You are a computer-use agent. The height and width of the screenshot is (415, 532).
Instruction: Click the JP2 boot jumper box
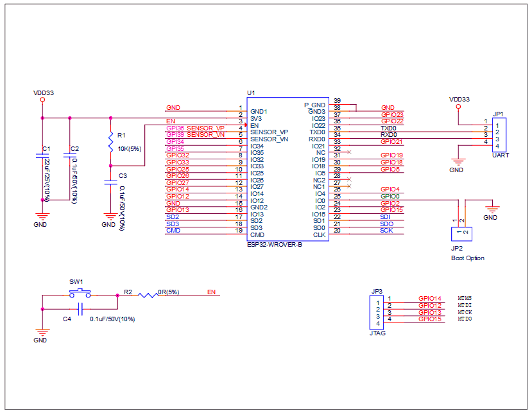pyautogui.click(x=461, y=234)
